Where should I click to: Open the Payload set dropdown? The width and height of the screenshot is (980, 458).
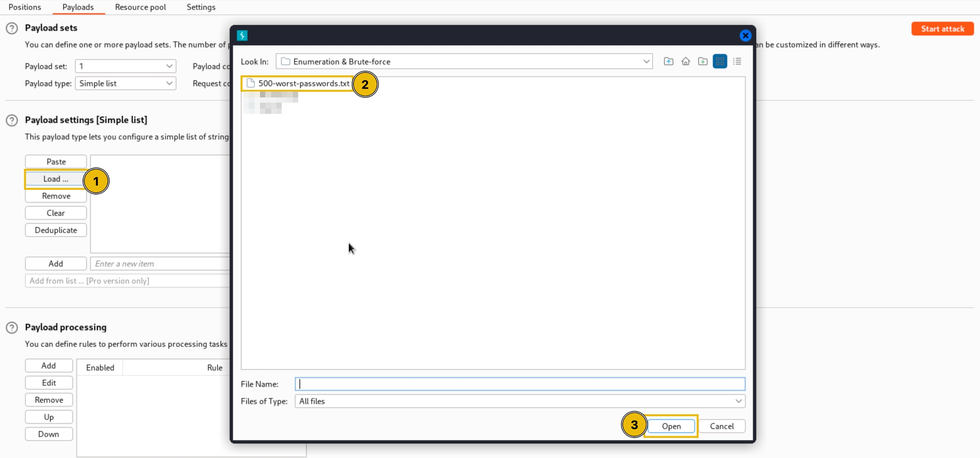point(125,66)
